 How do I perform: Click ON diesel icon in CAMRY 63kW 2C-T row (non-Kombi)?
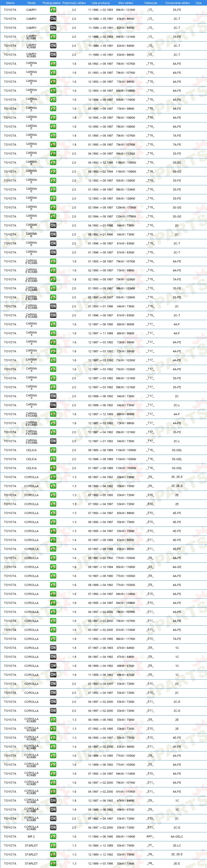[x=53, y=19]
